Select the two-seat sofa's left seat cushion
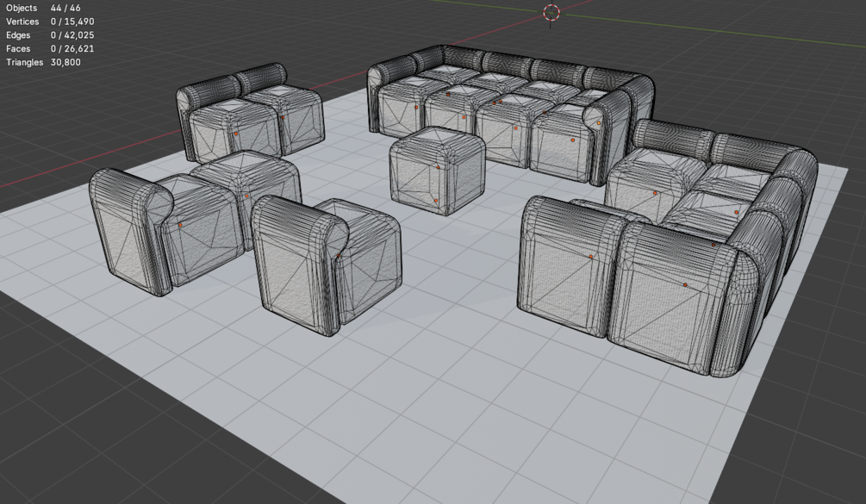The height and width of the screenshot is (504, 866). click(x=233, y=130)
